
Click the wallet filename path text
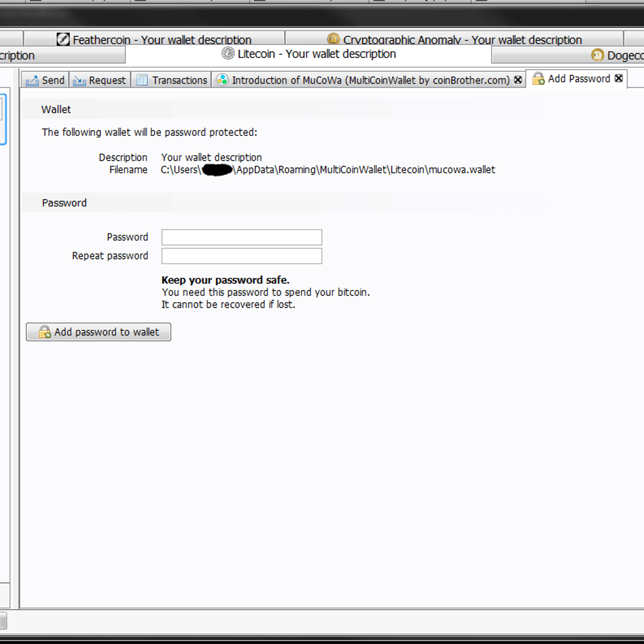point(328,170)
